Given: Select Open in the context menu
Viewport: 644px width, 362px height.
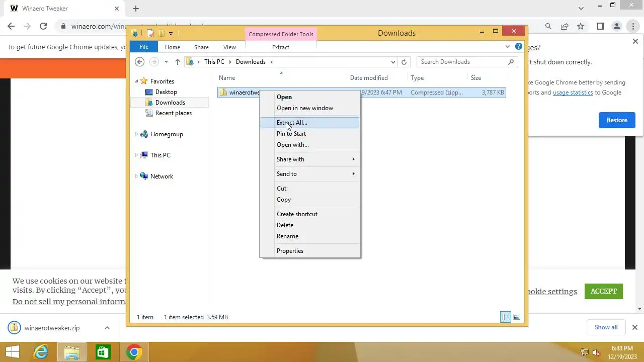Looking at the screenshot, I should pyautogui.click(x=310, y=97).
